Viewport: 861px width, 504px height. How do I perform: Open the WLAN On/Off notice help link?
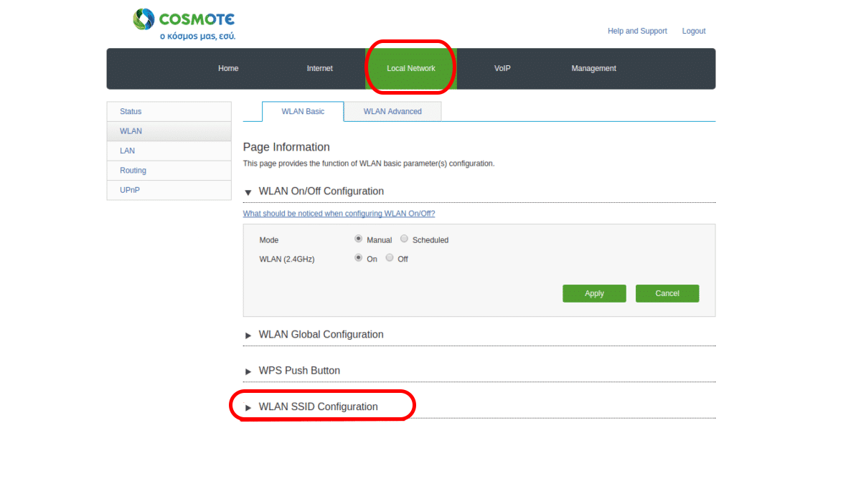click(x=339, y=214)
